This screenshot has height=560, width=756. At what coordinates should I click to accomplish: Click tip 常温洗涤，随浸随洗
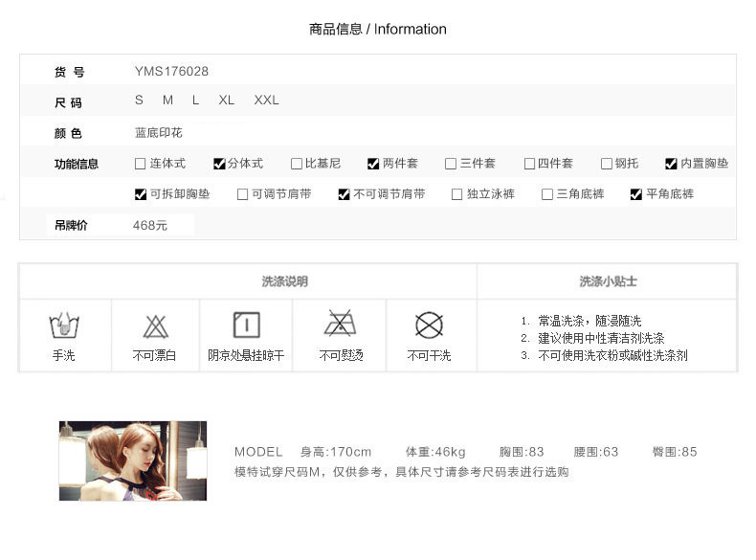click(x=589, y=321)
